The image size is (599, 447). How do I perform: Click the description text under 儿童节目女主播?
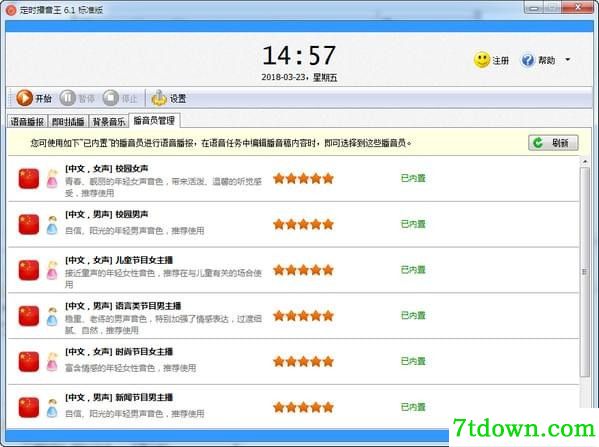163,279
